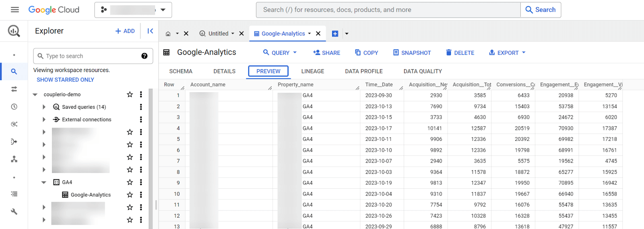The image size is (644, 229).
Task: Click the blue Search button
Action: 541,10
